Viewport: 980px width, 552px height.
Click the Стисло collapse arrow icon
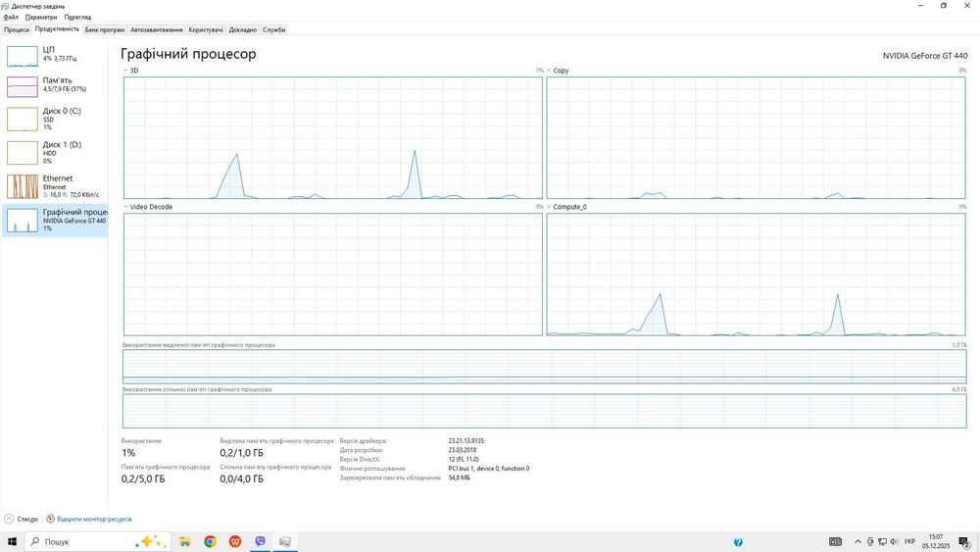[9, 519]
